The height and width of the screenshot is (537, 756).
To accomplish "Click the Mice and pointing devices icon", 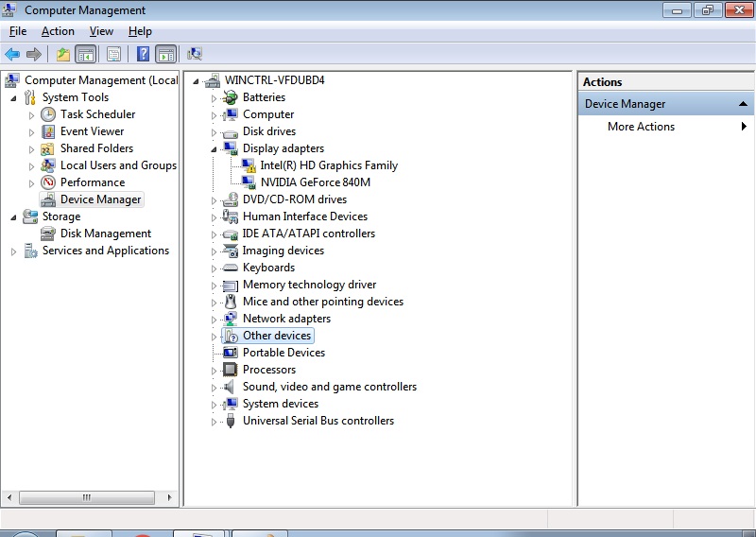I will point(231,302).
